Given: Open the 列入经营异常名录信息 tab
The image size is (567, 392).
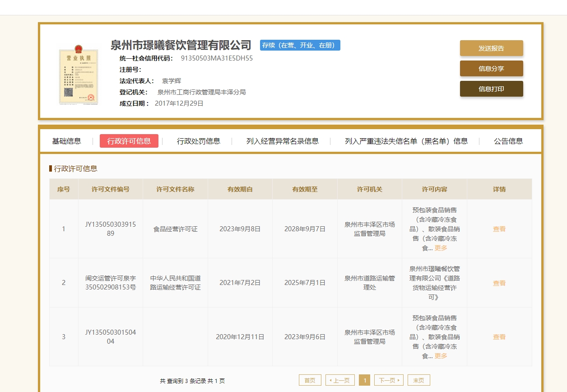Looking at the screenshot, I should (x=283, y=141).
